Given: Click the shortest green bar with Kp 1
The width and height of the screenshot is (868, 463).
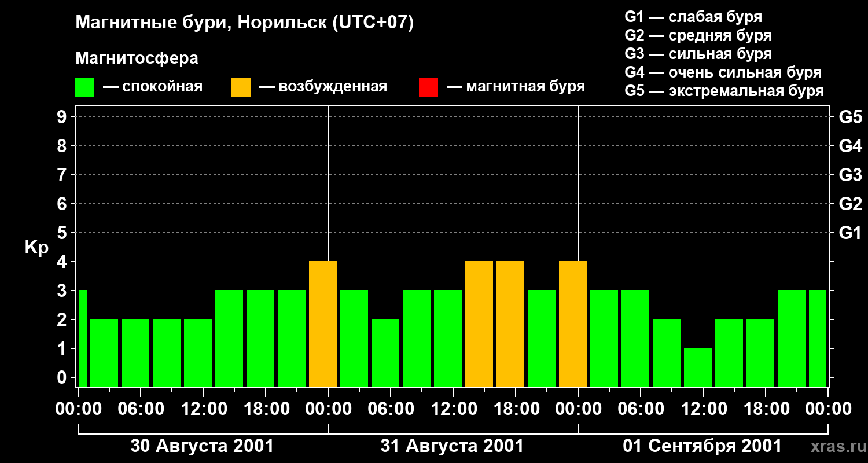Looking at the screenshot, I should 698,368.
